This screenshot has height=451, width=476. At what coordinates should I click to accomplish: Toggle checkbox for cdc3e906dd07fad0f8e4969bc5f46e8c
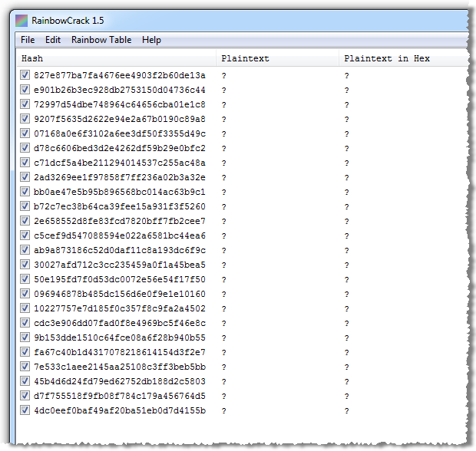click(25, 322)
